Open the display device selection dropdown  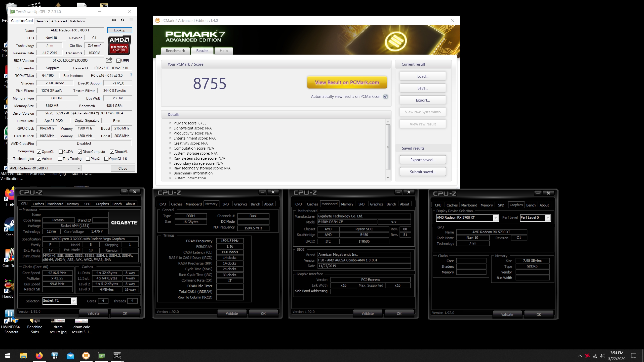tap(467, 218)
